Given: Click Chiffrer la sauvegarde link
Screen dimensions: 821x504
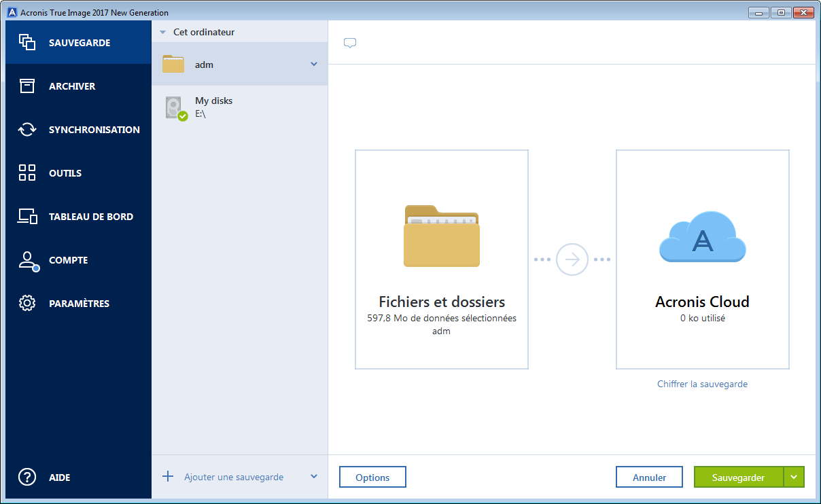Looking at the screenshot, I should [x=702, y=384].
